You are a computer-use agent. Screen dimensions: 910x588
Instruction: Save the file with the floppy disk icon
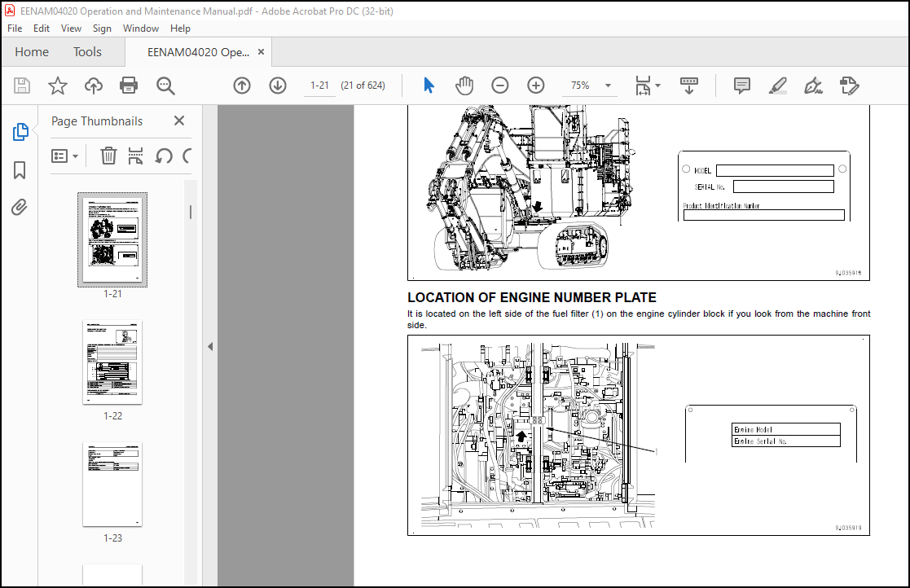[x=22, y=86]
